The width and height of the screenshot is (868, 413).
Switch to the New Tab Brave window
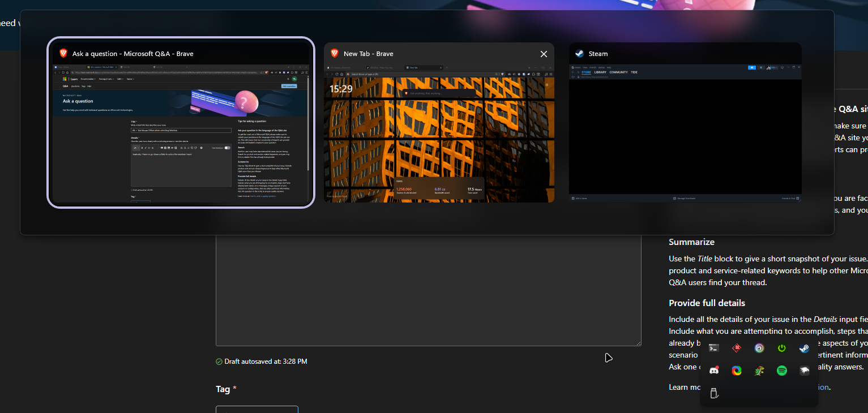tap(439, 122)
